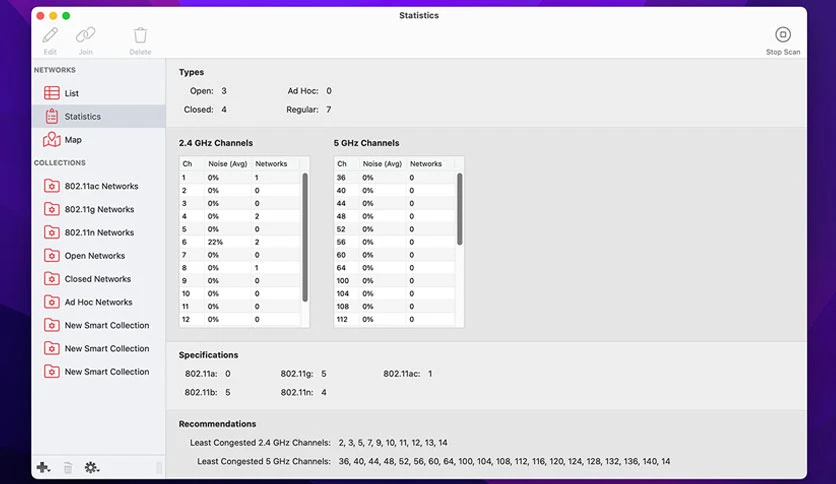The image size is (836, 484).
Task: Click the Least Congested 2.4 GHz Channels list
Action: [393, 443]
